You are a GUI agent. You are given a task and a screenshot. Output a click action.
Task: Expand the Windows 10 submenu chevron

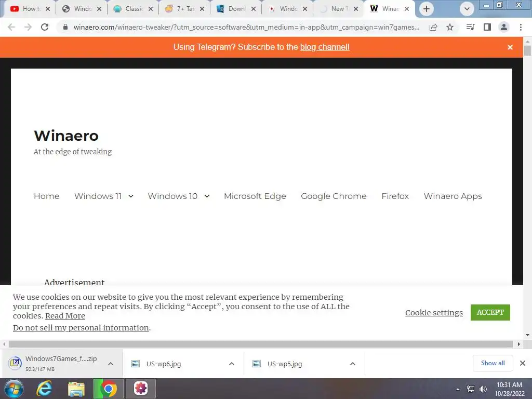(x=207, y=196)
